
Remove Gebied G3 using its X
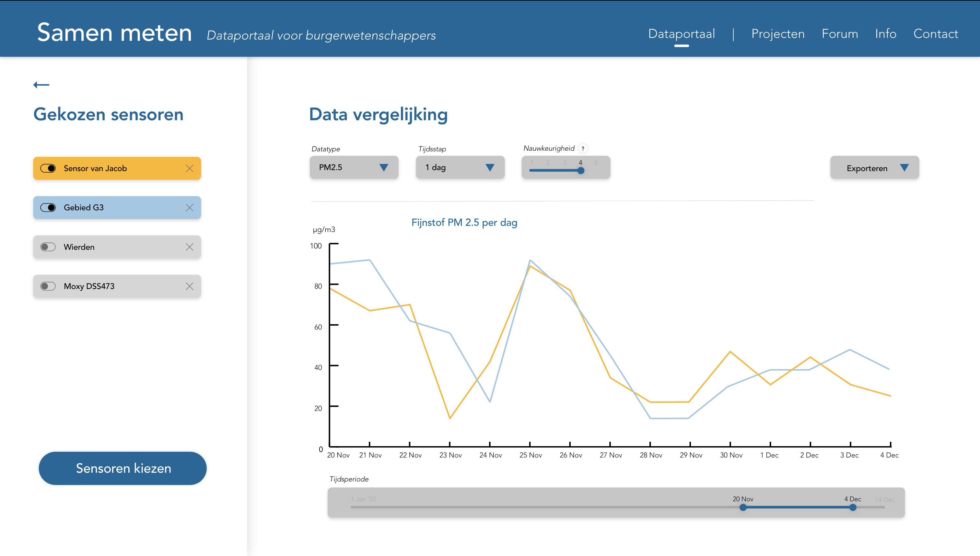(x=190, y=208)
